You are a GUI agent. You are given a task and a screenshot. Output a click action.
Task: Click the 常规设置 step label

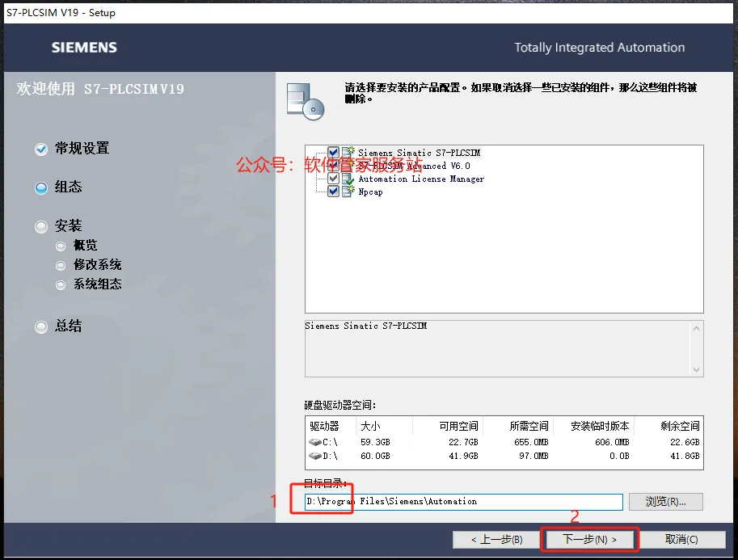pyautogui.click(x=82, y=148)
